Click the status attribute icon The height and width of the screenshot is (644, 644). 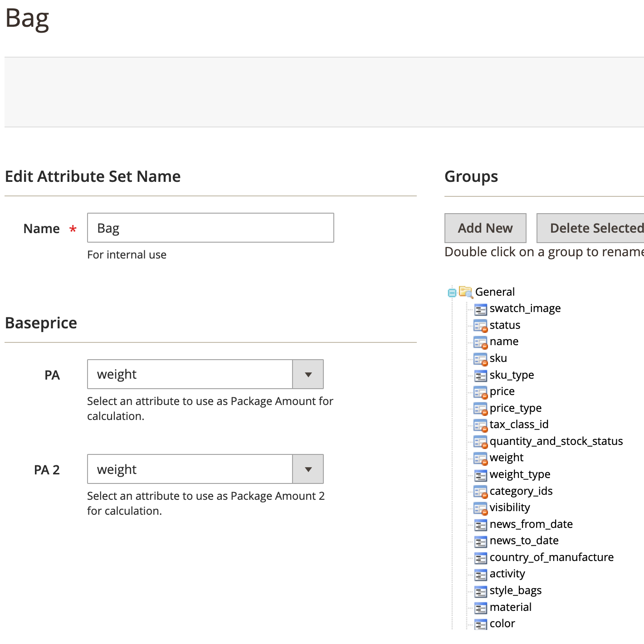click(480, 326)
